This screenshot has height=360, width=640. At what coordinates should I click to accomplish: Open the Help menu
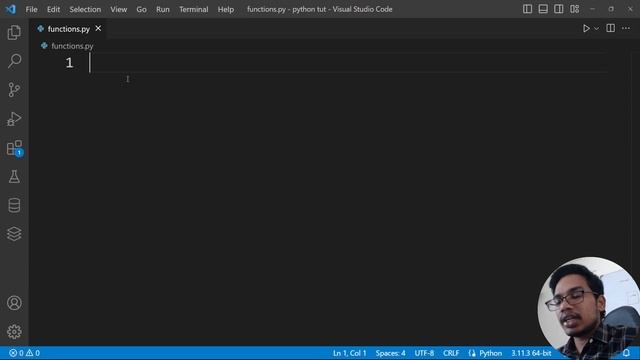226,9
